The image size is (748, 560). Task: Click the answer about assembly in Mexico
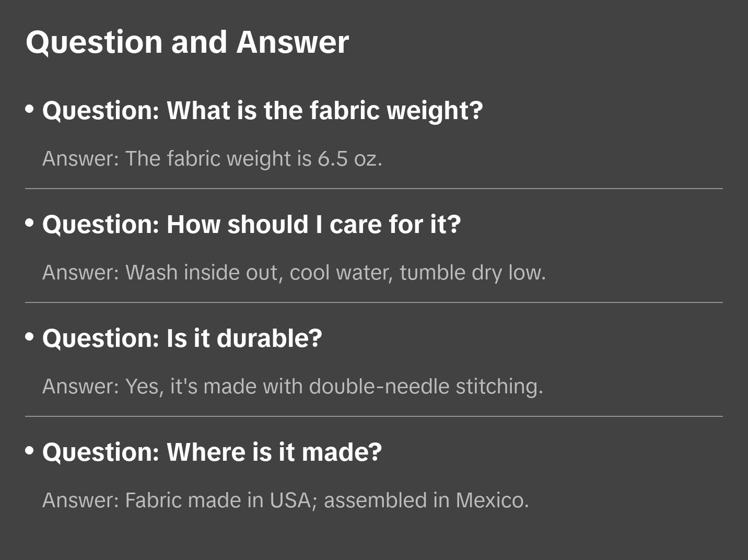[285, 500]
